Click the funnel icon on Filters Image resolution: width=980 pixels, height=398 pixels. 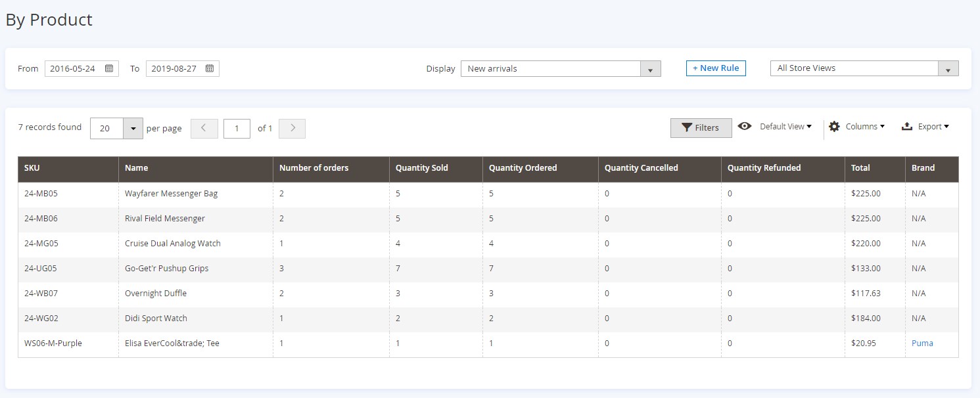click(687, 127)
